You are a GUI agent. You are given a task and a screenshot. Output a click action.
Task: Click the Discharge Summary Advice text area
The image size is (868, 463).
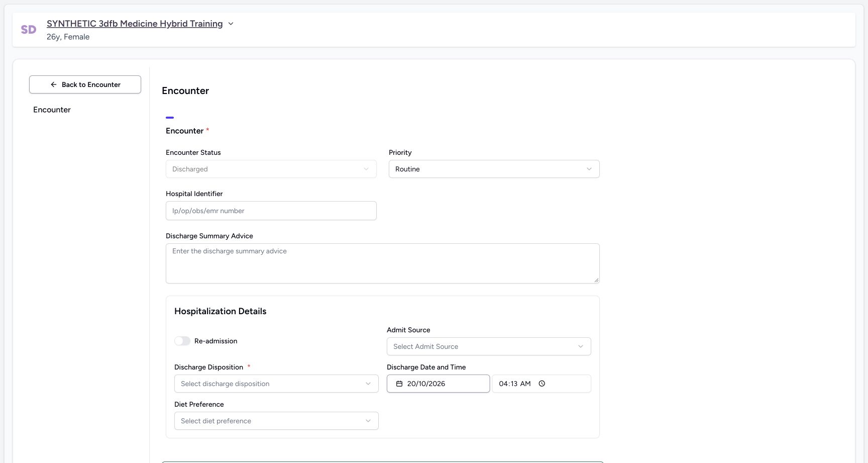383,263
